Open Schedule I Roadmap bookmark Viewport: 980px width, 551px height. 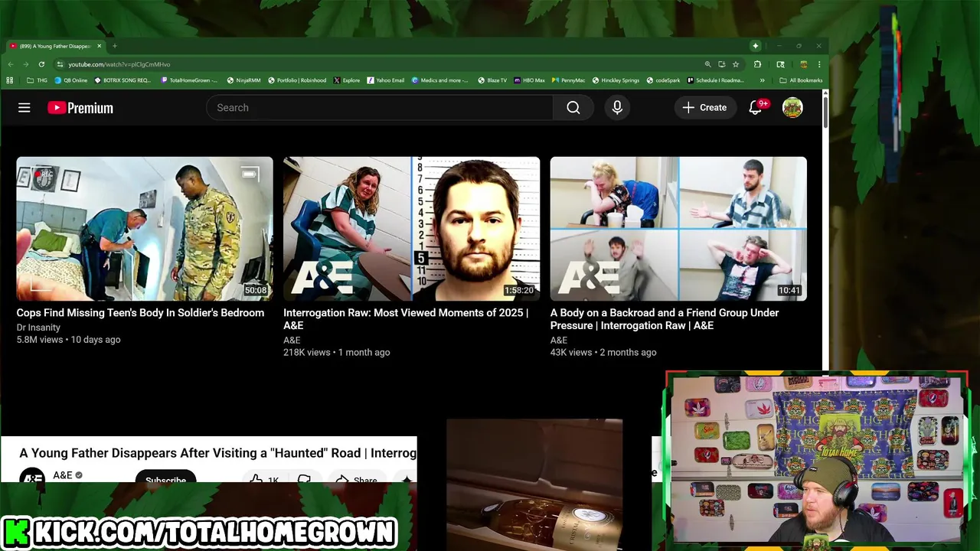[x=716, y=80]
